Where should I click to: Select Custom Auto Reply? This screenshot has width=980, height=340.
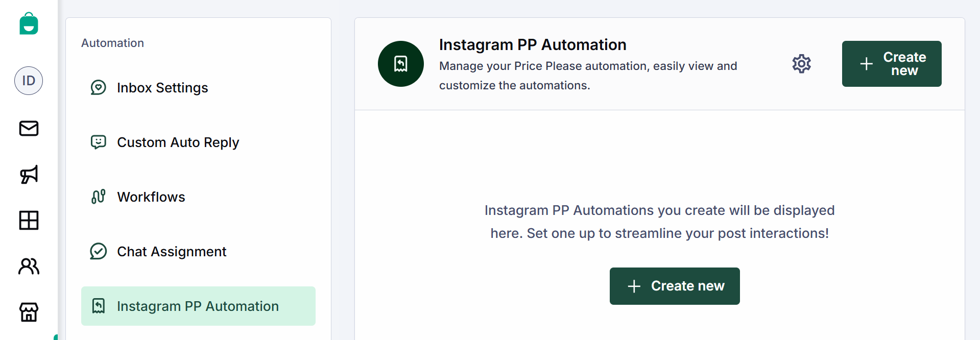coord(178,142)
